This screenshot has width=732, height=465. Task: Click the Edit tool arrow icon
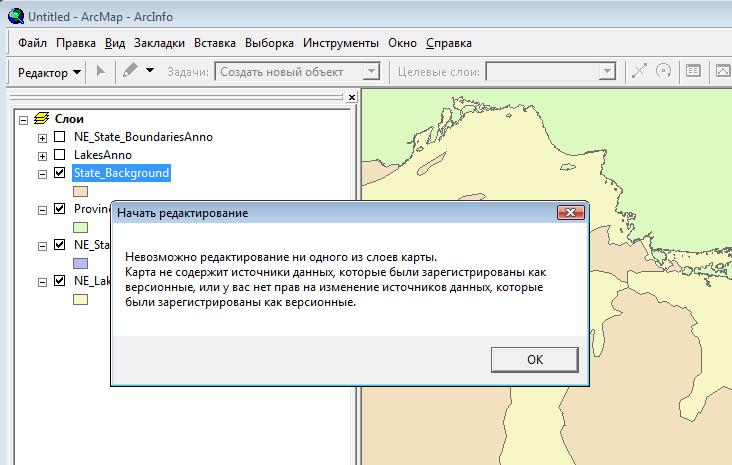pyautogui.click(x=100, y=71)
